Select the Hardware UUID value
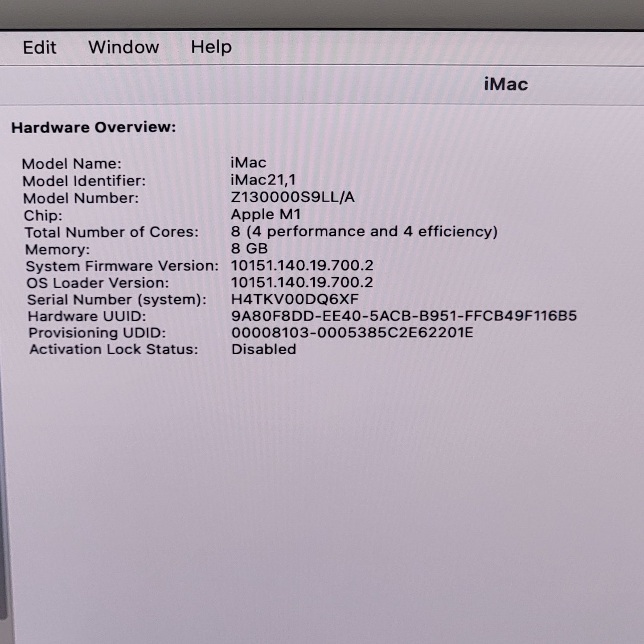Image resolution: width=644 pixels, height=644 pixels. pyautogui.click(x=404, y=316)
